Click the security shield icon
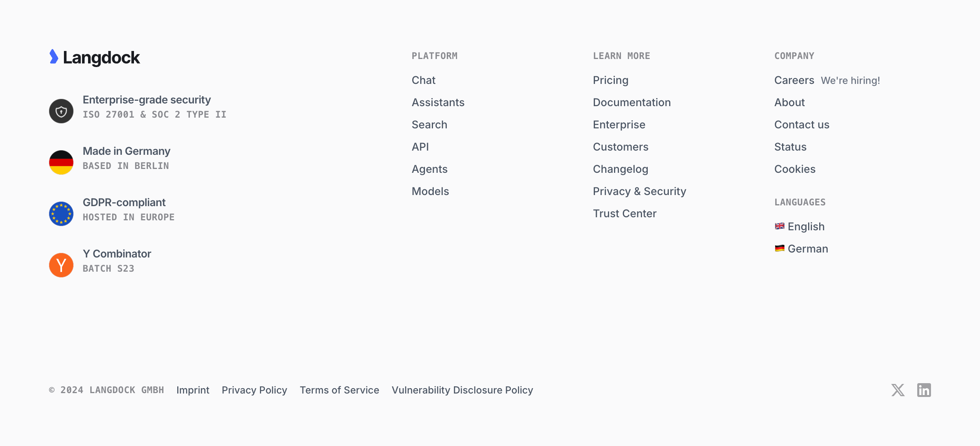Image resolution: width=980 pixels, height=446 pixels. click(x=61, y=111)
